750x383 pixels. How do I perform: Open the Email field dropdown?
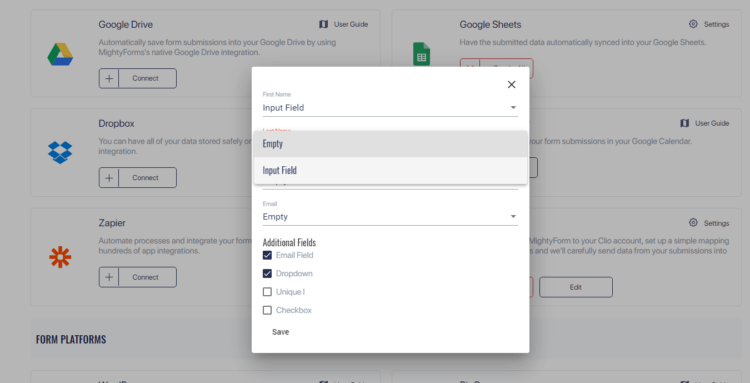pos(390,217)
